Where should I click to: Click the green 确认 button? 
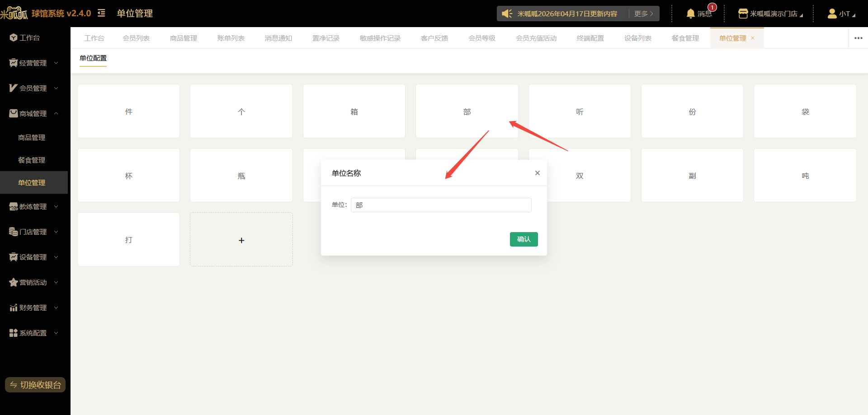click(524, 239)
